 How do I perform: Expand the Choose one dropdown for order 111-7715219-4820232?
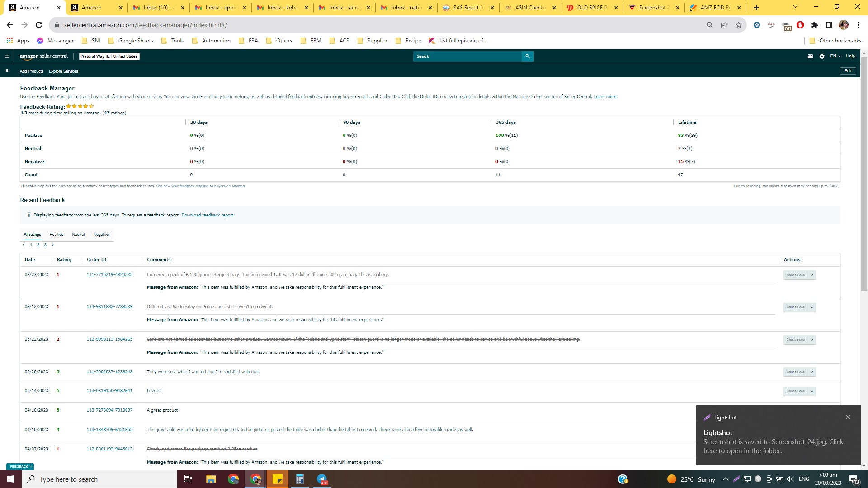(x=799, y=275)
